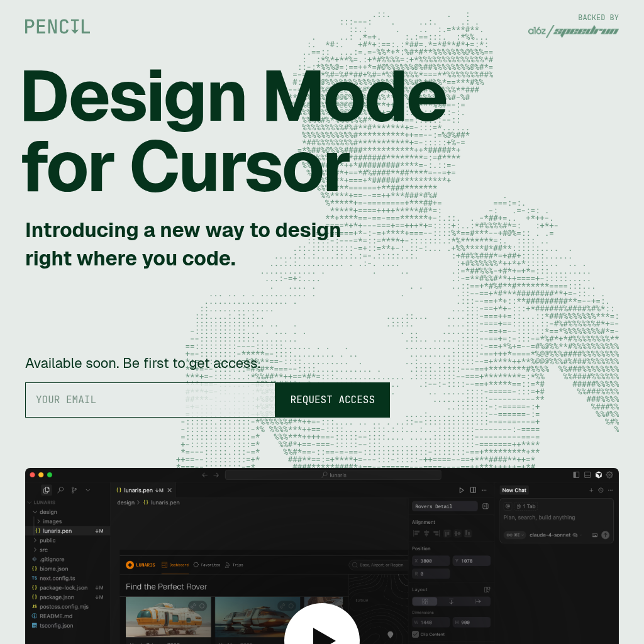Click the settings gear in title bar
The image size is (644, 644).
pos(609,475)
